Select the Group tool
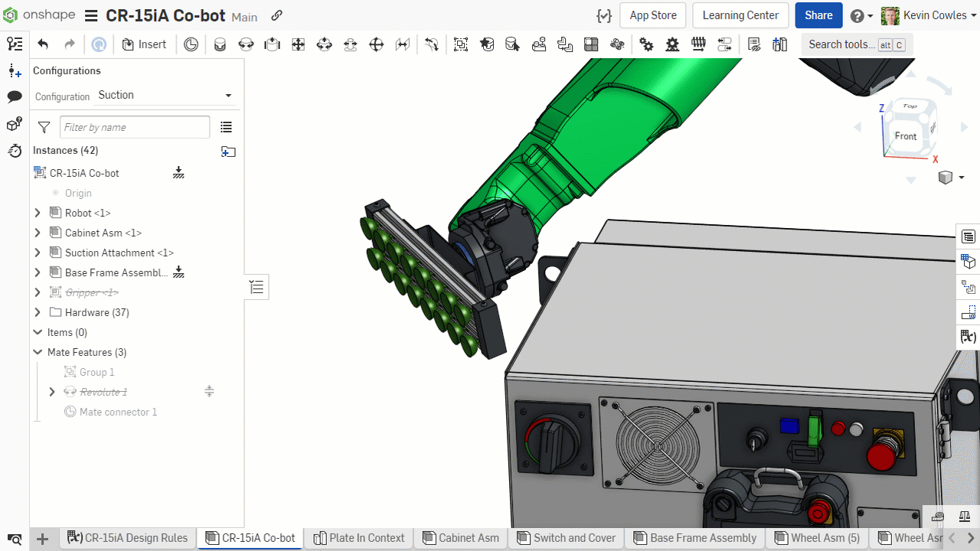The height and width of the screenshot is (551, 980). [461, 44]
